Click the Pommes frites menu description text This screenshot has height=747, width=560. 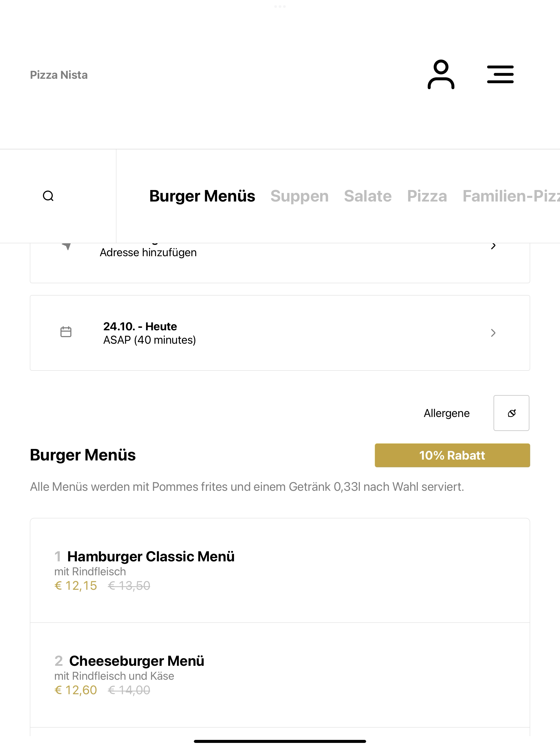pyautogui.click(x=247, y=487)
